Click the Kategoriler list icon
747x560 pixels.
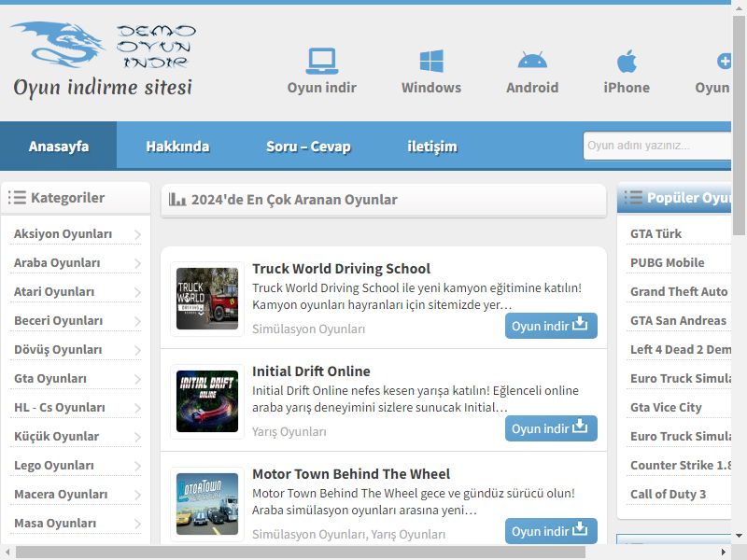[x=17, y=197]
